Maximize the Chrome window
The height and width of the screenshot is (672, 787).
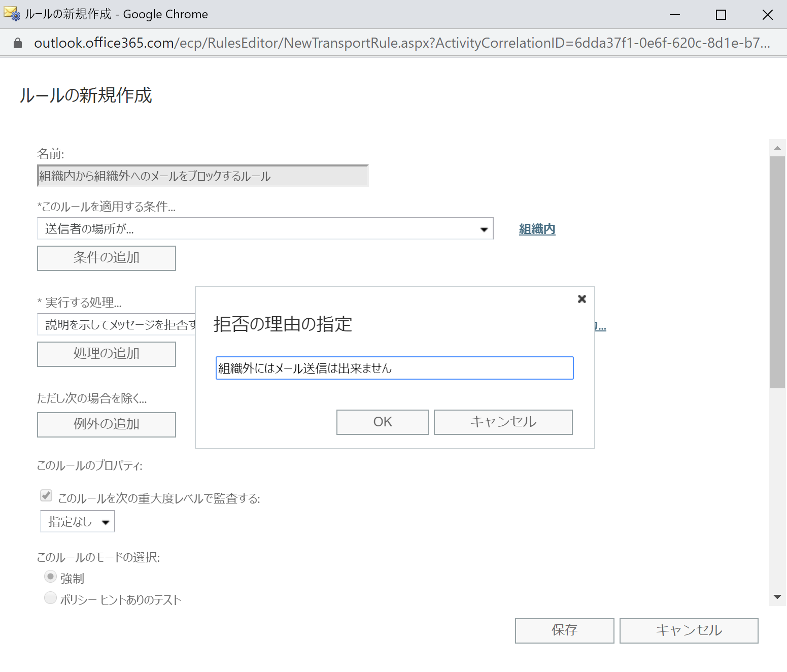coord(721,15)
